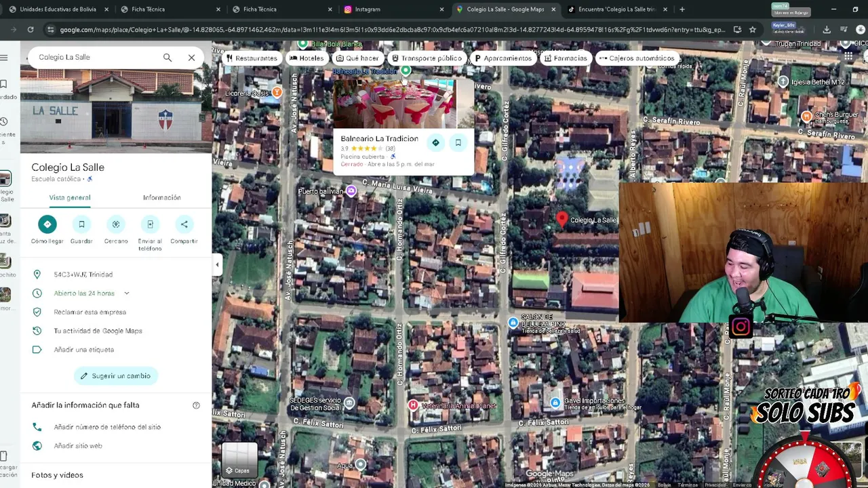The image size is (868, 488).
Task: Select the Aparcamientos filter chip
Action: tap(502, 58)
